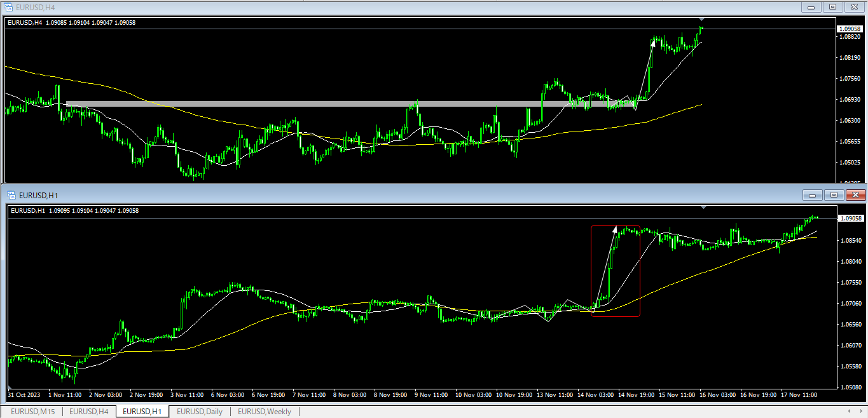Maximize the EURUSD,H1 chart window
The image size is (868, 418).
pos(834,195)
